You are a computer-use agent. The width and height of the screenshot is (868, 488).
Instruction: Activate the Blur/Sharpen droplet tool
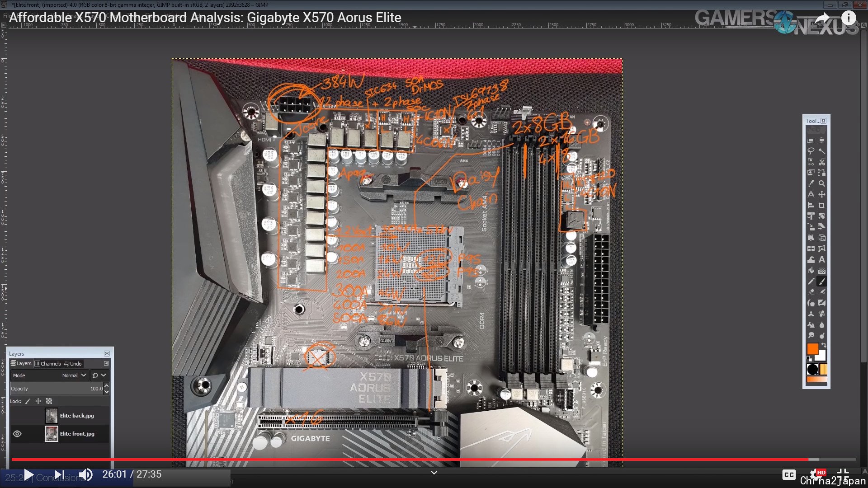822,325
